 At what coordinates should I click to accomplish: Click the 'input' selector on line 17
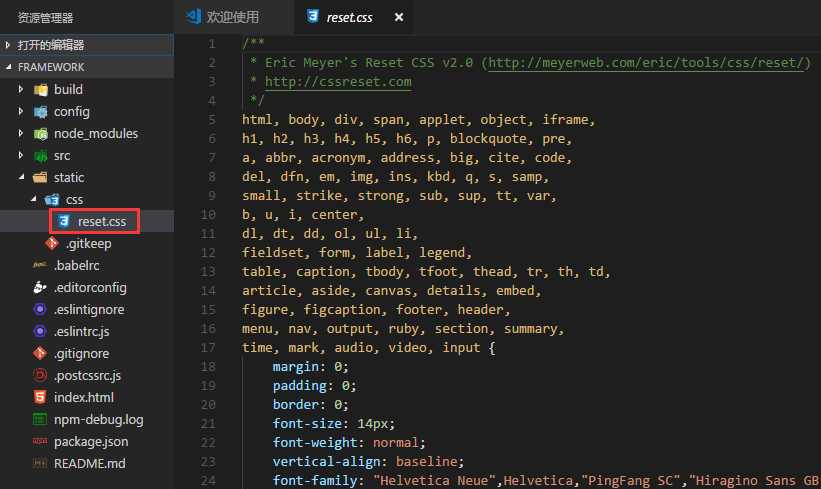pyautogui.click(x=461, y=348)
